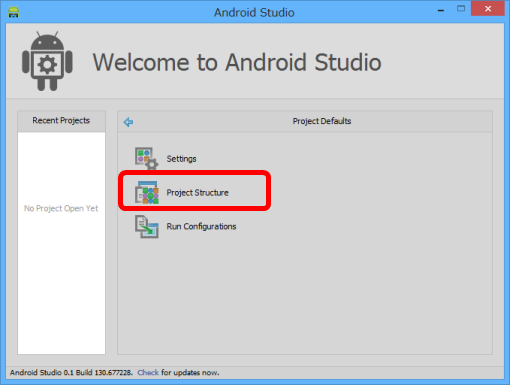This screenshot has width=510, height=385.
Task: Click the Welcome to Android Studio title
Action: pos(237,62)
